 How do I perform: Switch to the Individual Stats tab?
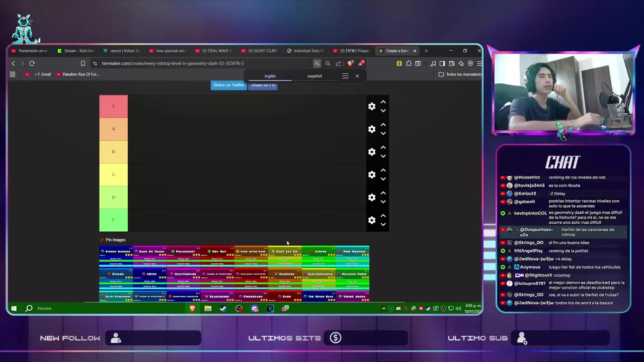pyautogui.click(x=306, y=51)
